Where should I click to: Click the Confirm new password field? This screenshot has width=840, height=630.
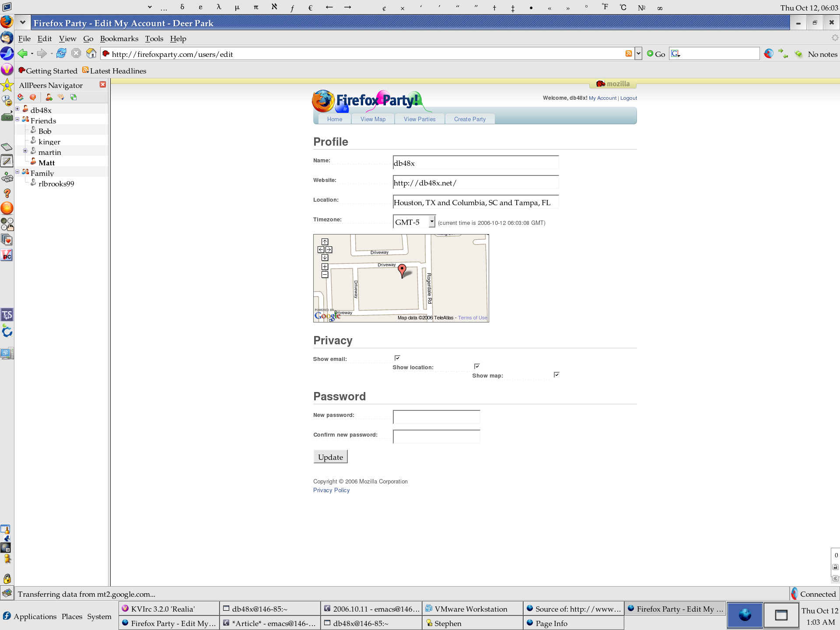(436, 437)
